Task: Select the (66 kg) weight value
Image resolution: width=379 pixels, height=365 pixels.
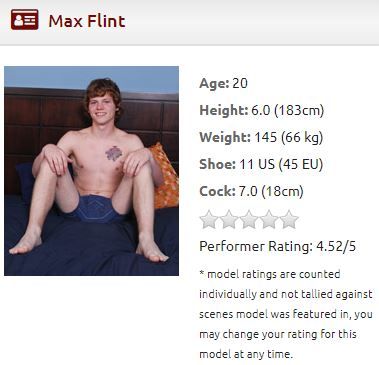Action: click(302, 137)
